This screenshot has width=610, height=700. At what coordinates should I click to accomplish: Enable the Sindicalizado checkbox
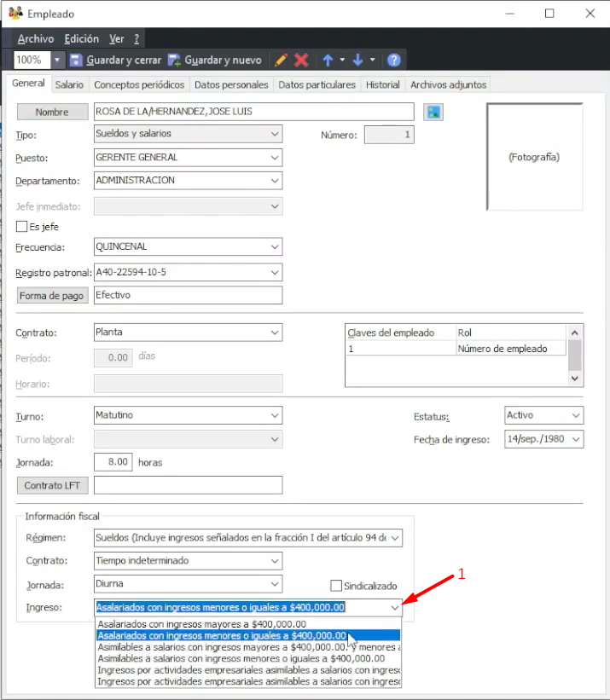point(336,586)
